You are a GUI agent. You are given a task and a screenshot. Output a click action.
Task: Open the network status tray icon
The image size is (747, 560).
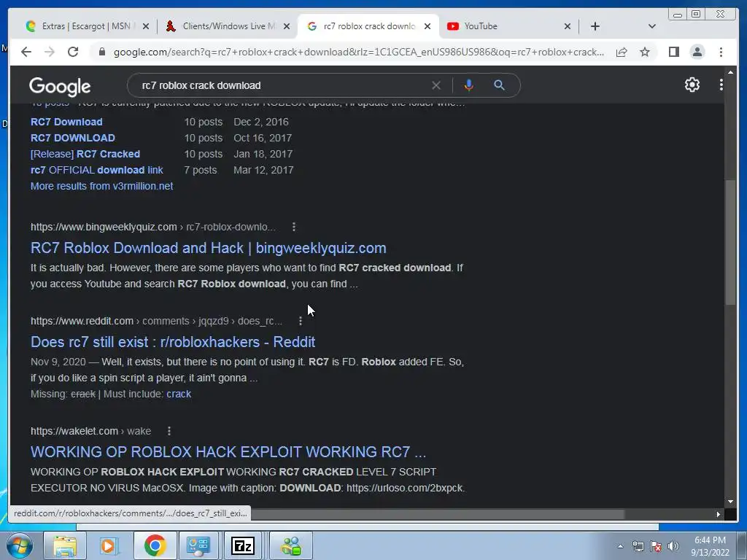point(638,546)
